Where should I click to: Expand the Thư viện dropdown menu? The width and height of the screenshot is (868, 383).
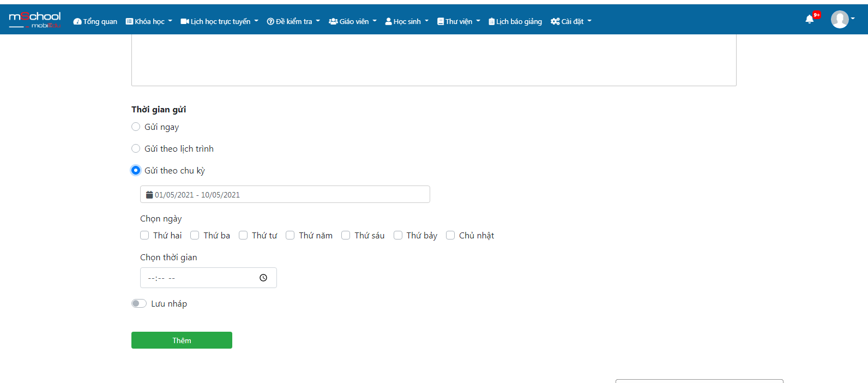coord(459,21)
